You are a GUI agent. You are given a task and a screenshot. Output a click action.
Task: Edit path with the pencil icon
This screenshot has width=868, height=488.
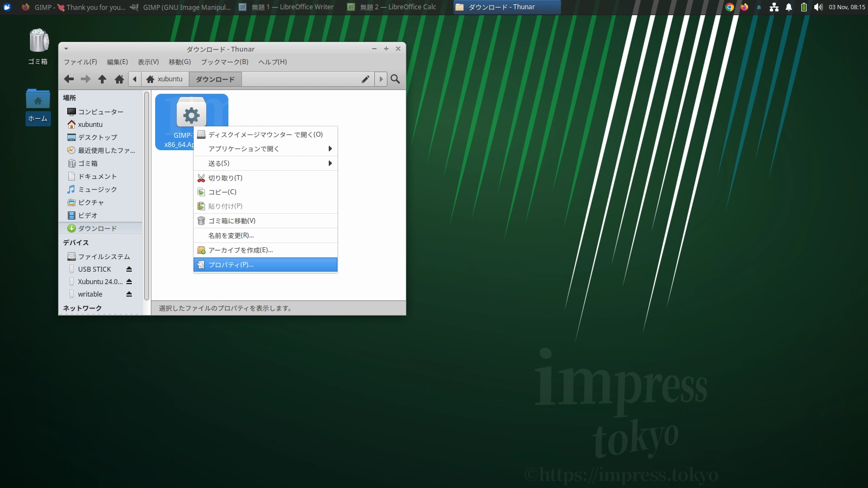click(366, 79)
